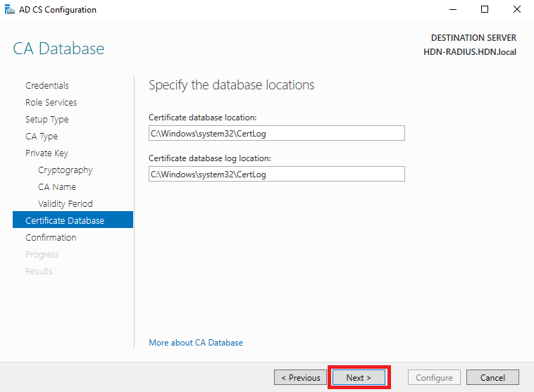Click the 'Certificate database log location:' label
Screen dimensions: 534x392
[210, 158]
